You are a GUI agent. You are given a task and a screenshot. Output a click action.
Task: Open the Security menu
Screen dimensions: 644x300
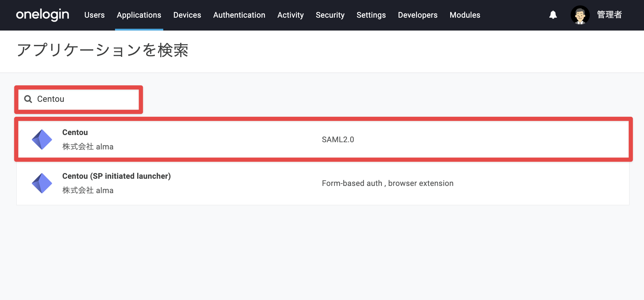point(330,15)
